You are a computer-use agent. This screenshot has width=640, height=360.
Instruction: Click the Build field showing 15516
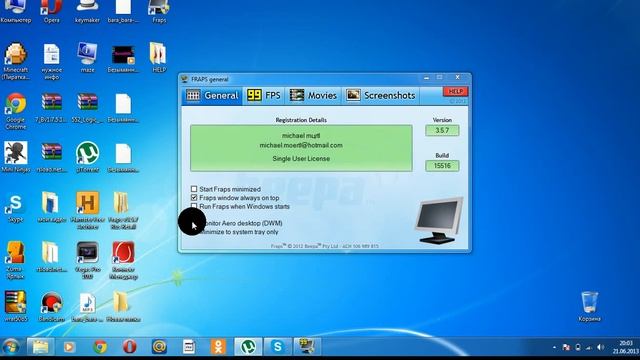pyautogui.click(x=442, y=166)
